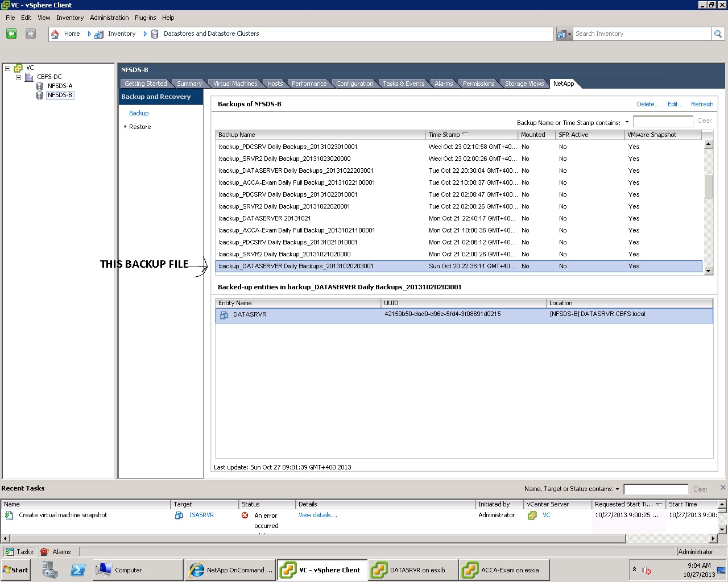Screen dimensions: 728x582
Task: Click the Backup Name filter text field
Action: [x=663, y=122]
